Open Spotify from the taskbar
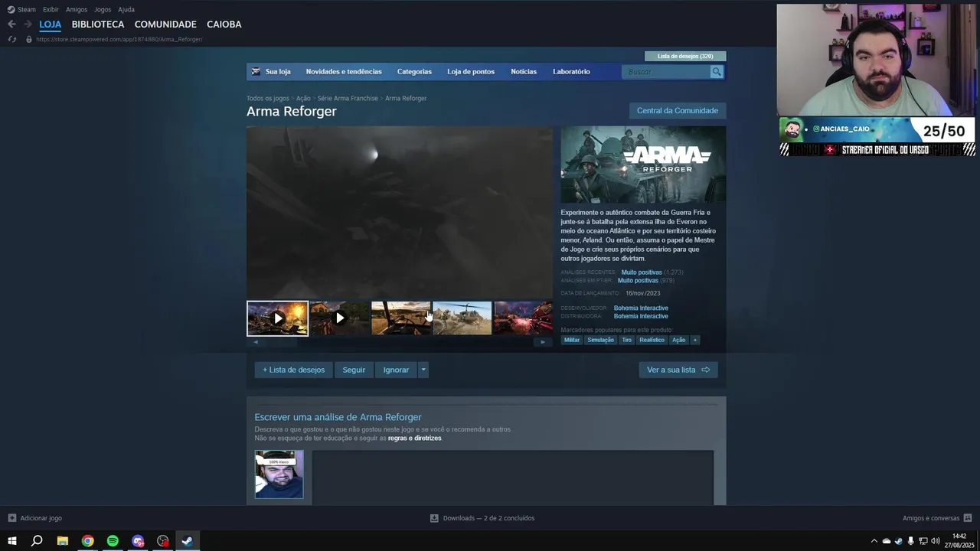 point(113,541)
